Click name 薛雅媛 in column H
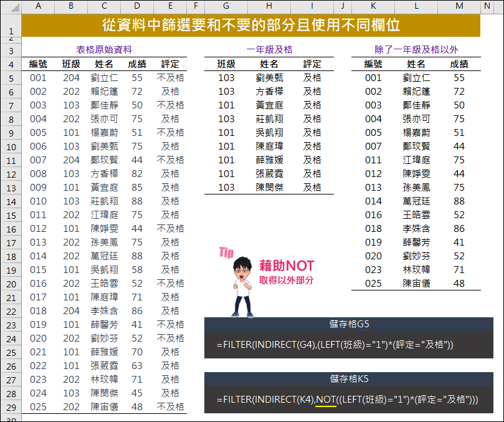Screen dimensions: 504x422 tap(269, 160)
